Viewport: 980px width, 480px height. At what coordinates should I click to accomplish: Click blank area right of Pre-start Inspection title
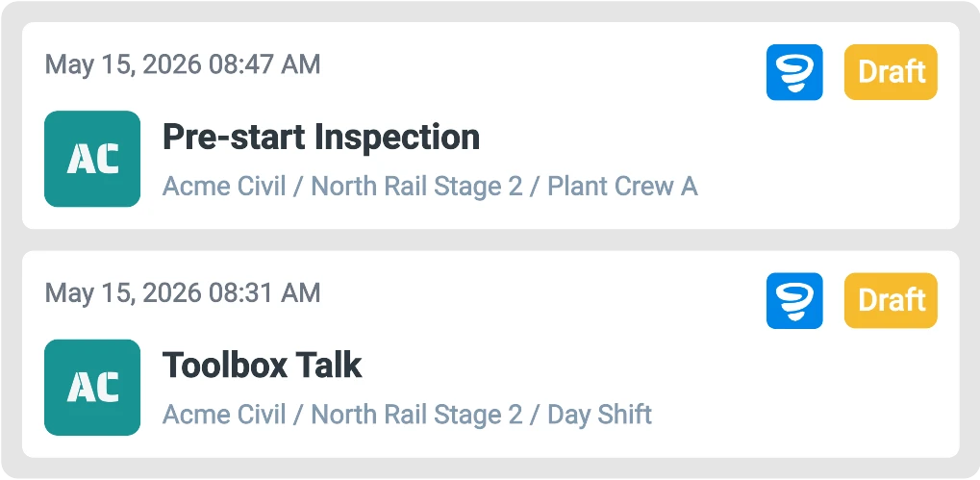point(718,138)
